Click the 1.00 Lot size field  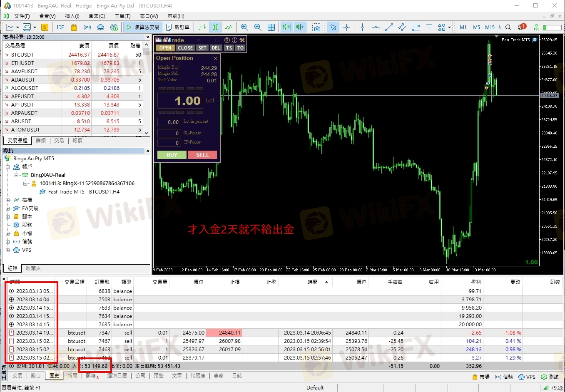pyautogui.click(x=180, y=101)
